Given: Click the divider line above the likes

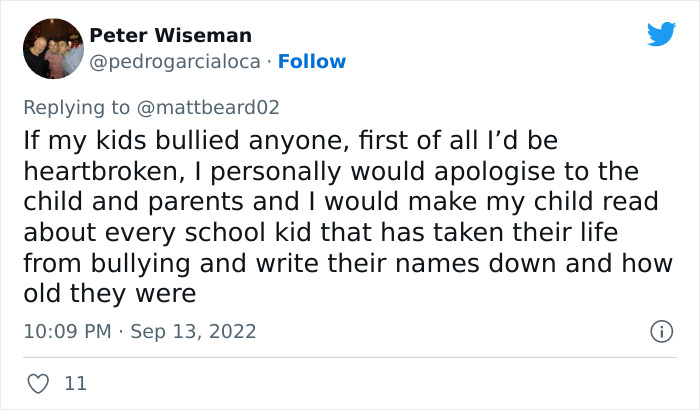Looking at the screenshot, I should (x=349, y=357).
